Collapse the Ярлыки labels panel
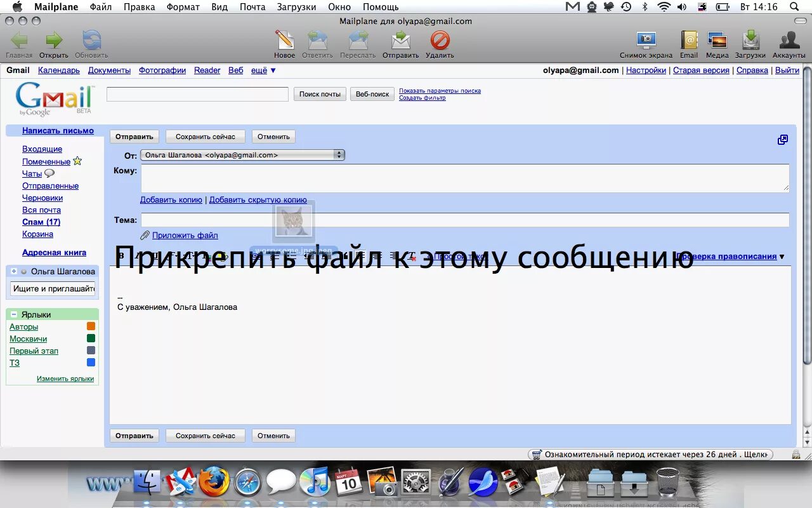 click(x=14, y=314)
